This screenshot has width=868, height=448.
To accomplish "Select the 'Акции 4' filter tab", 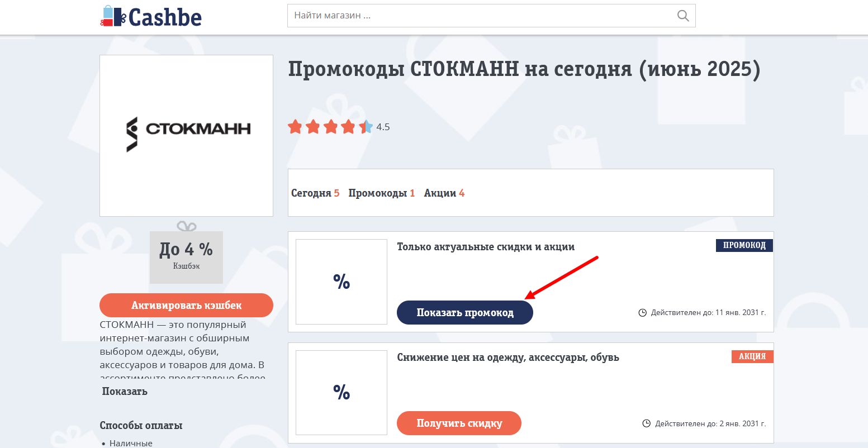I will pos(444,193).
